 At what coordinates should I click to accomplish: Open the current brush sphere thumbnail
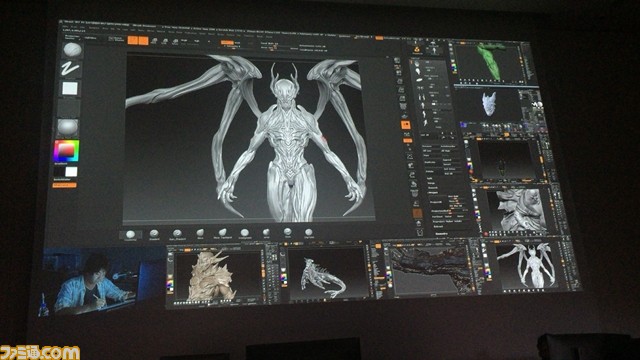72,50
